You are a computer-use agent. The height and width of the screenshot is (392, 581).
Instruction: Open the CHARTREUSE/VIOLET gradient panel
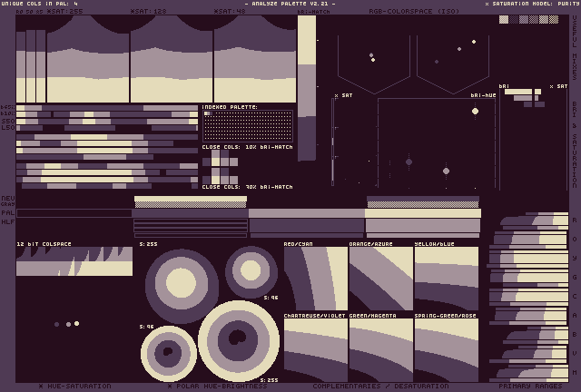316,350
